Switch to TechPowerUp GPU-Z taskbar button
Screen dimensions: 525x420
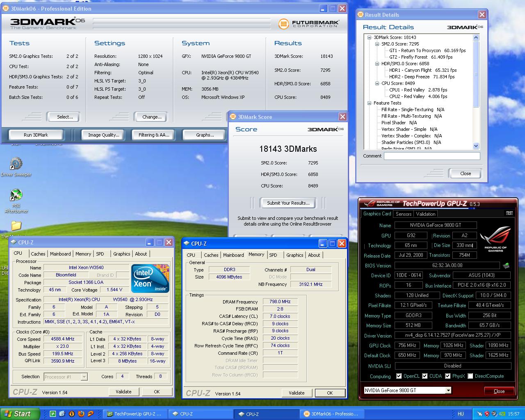(x=135, y=414)
